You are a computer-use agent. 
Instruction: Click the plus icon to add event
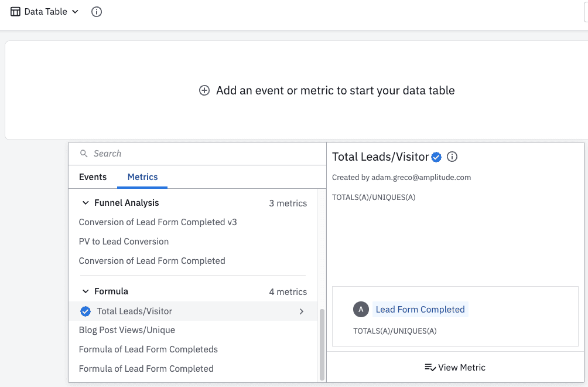tap(204, 90)
